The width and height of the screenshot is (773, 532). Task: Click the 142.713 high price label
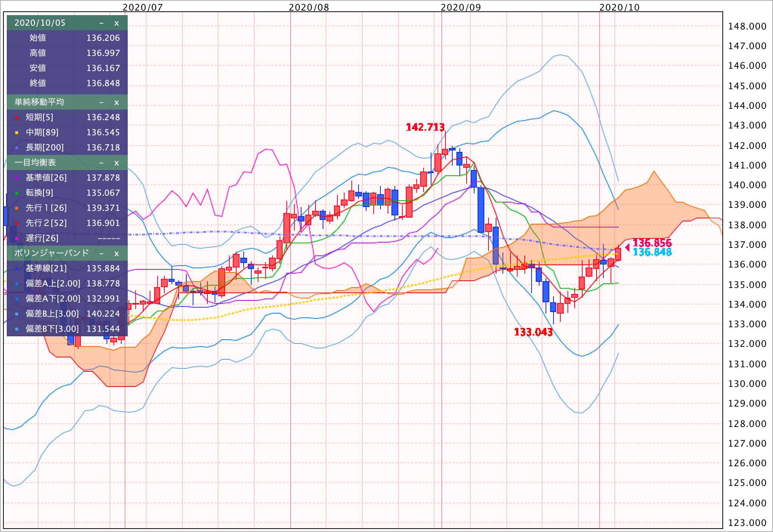point(425,127)
